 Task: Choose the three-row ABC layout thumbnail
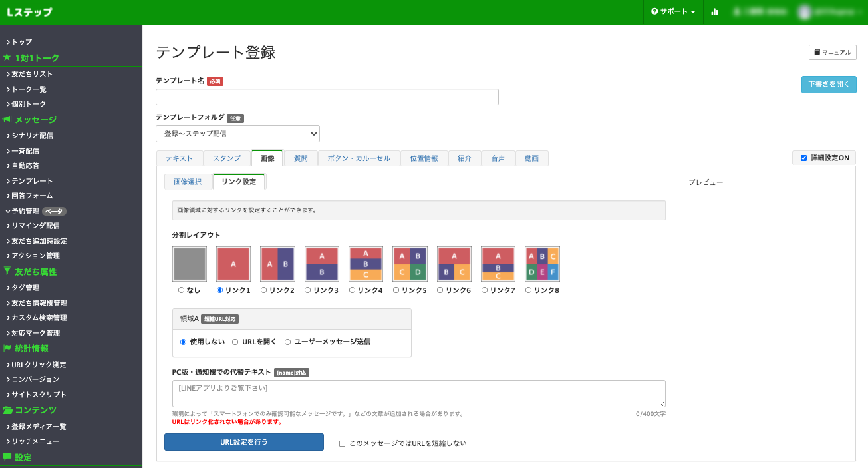366,264
